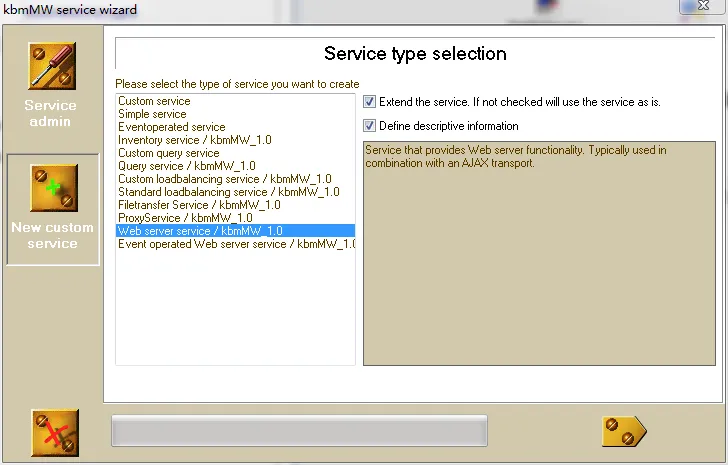Go to next step with the arrow icon

click(x=624, y=432)
